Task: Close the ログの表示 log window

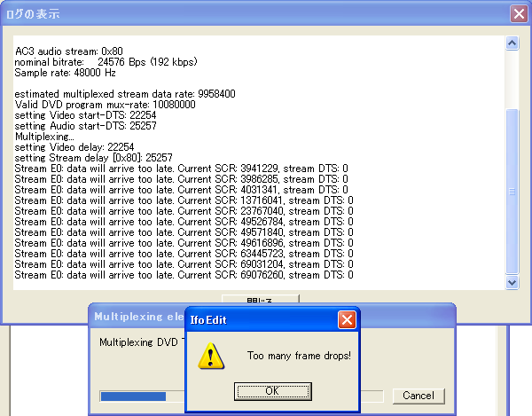Action: tap(519, 14)
